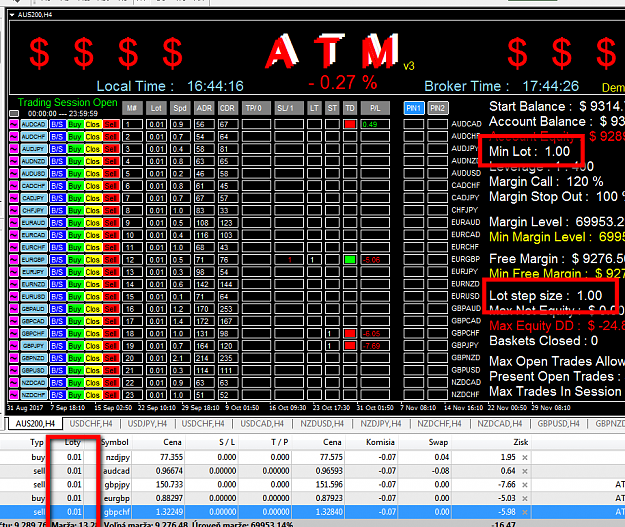Click the Buy button for AUDCAD
The image size is (625, 527).
75,124
